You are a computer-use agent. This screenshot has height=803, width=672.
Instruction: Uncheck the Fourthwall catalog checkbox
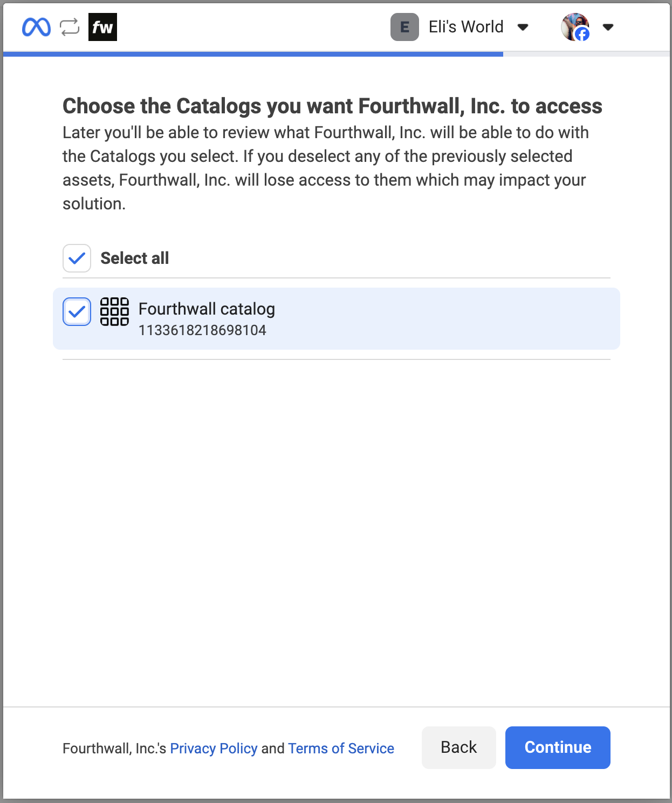pos(77,311)
